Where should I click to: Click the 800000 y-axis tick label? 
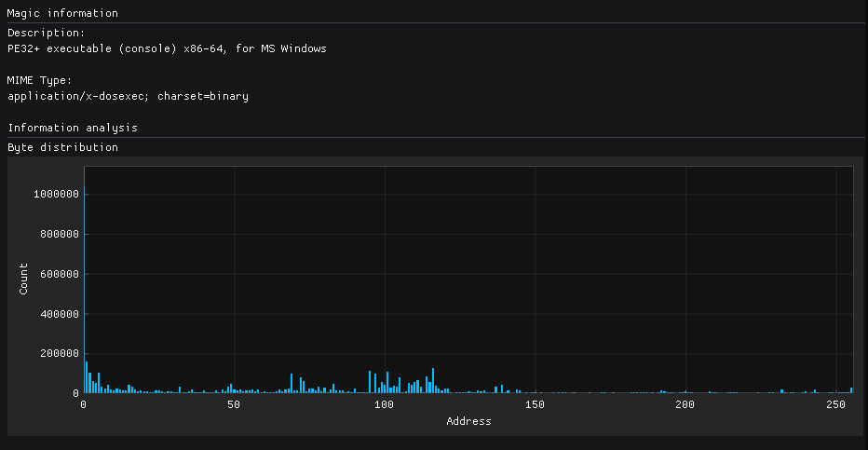[x=59, y=234]
